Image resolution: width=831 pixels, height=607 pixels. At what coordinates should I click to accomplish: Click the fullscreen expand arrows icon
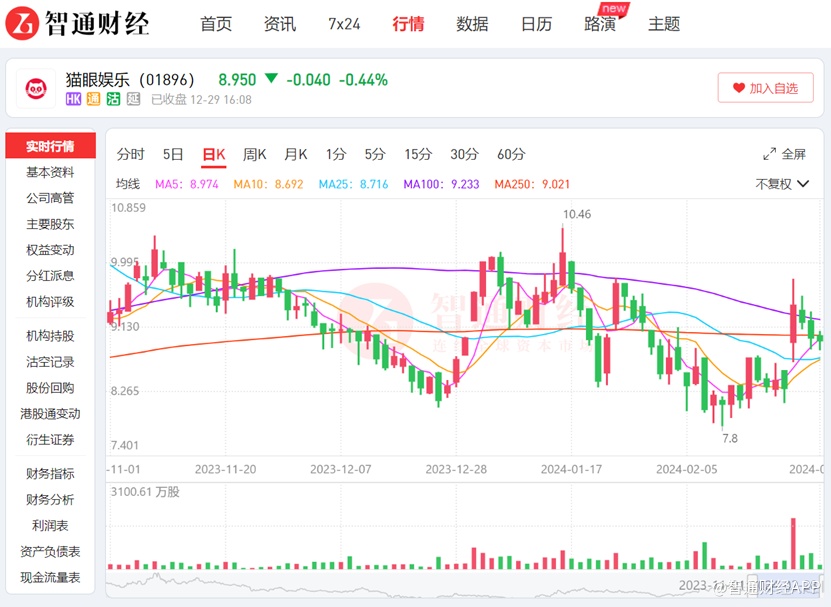[770, 154]
